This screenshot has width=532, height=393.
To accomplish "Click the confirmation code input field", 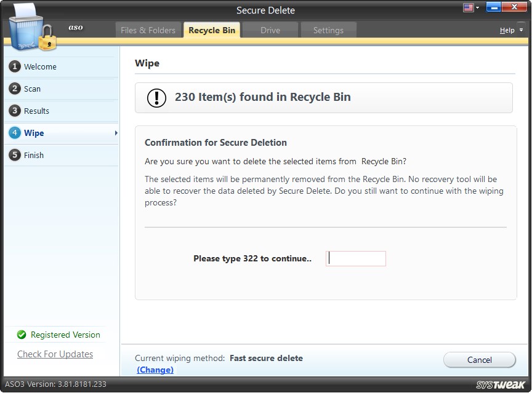I will 355,258.
